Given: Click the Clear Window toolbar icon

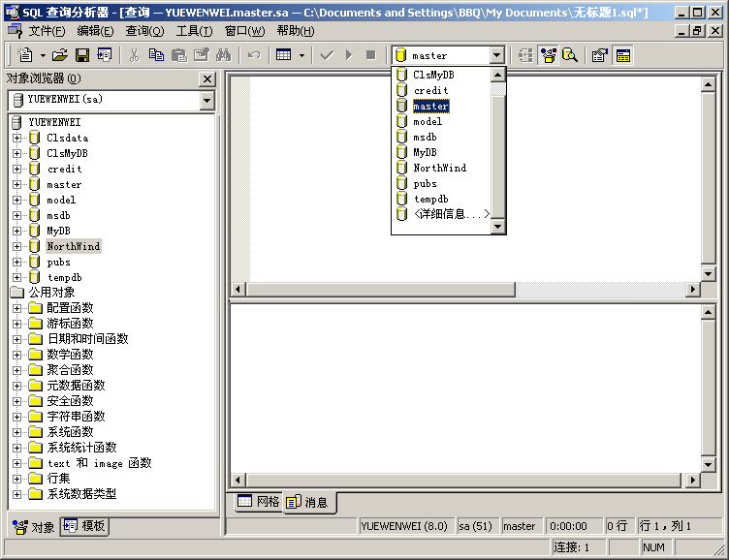Looking at the screenshot, I should click(x=202, y=55).
